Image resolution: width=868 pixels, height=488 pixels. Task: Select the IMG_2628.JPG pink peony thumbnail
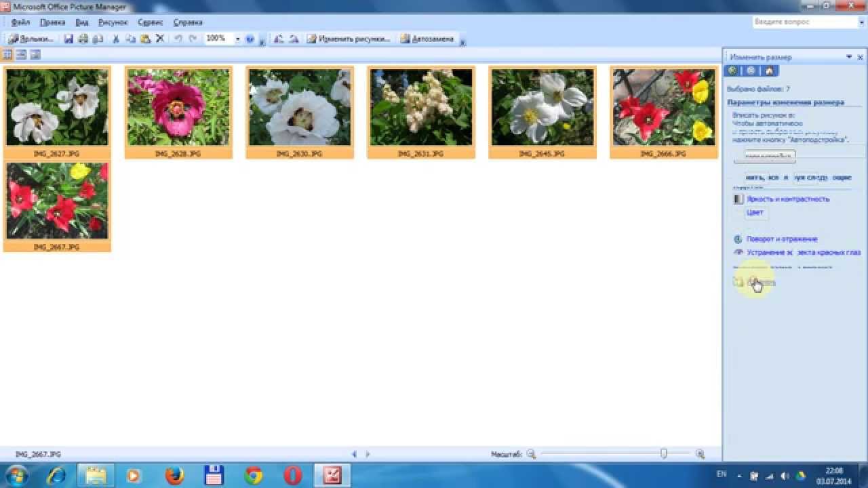178,113
